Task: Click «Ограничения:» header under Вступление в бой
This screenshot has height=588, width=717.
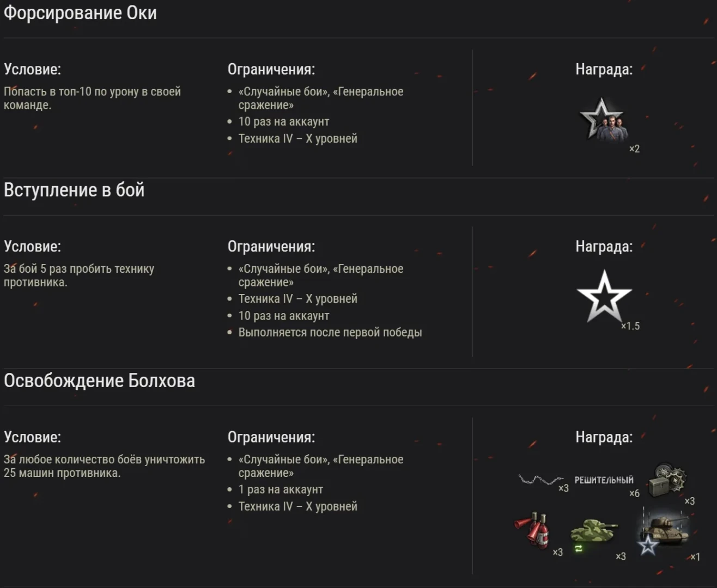Action: point(271,247)
